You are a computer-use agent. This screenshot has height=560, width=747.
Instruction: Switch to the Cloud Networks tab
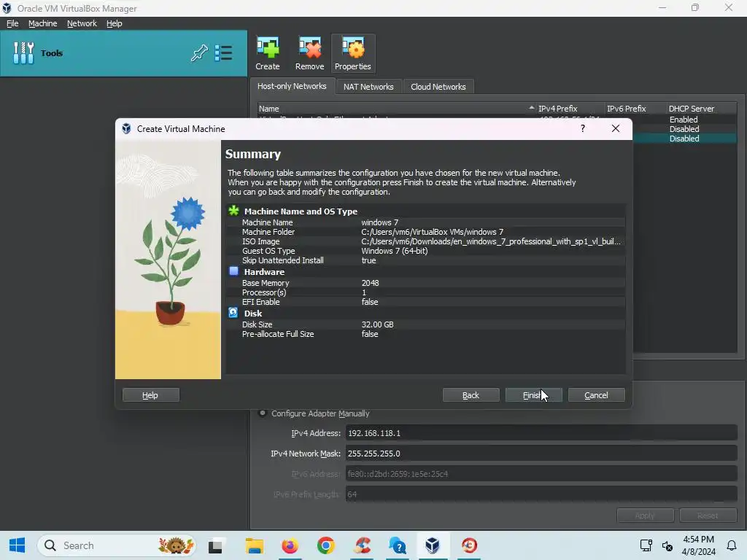(438, 87)
